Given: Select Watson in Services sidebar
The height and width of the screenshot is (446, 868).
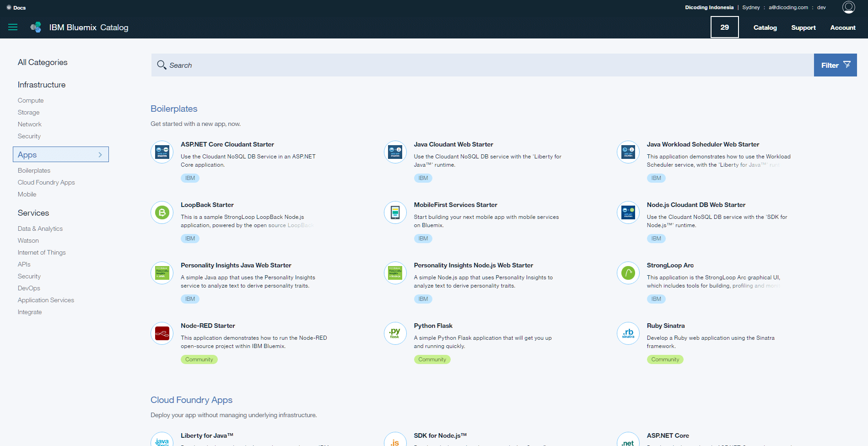Looking at the screenshot, I should (x=28, y=240).
